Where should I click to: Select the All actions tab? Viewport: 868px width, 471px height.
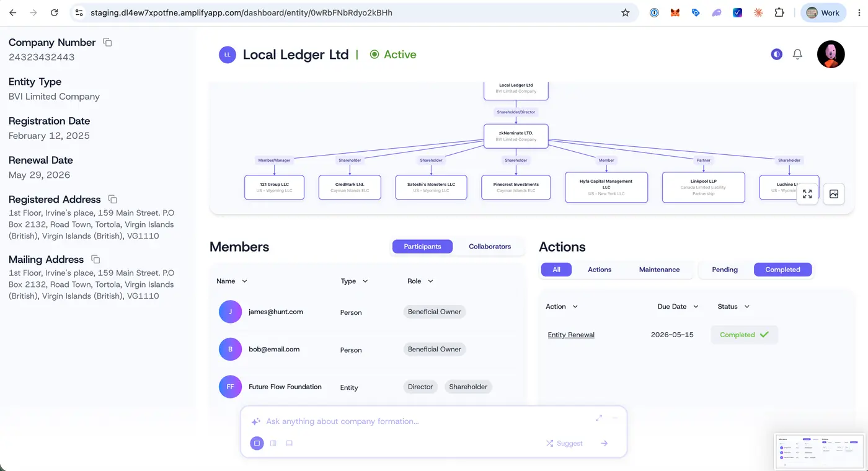pyautogui.click(x=556, y=270)
